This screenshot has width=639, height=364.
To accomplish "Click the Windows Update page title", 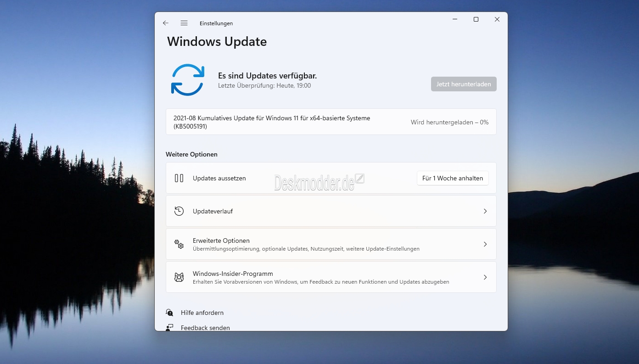I will (x=217, y=41).
